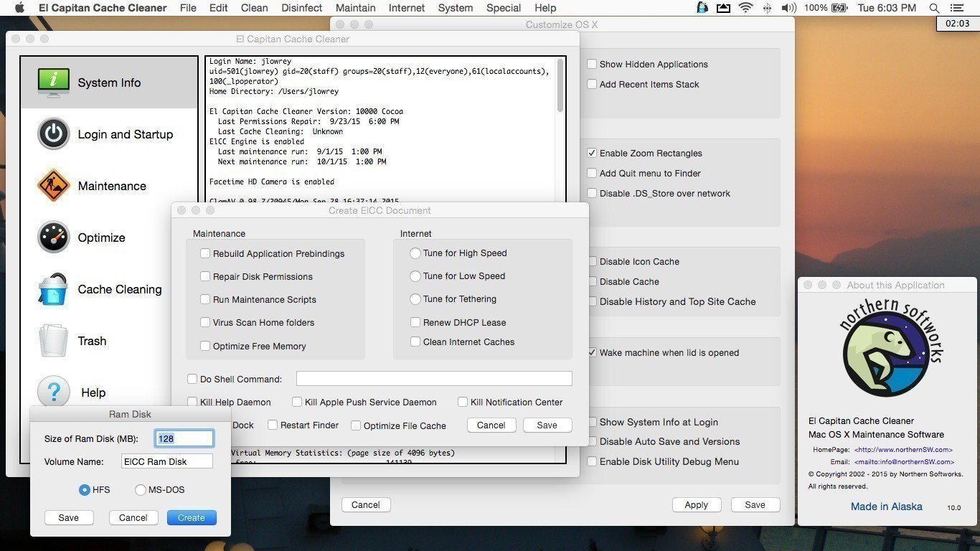
Task: Open the Maintenance section
Action: (x=112, y=186)
